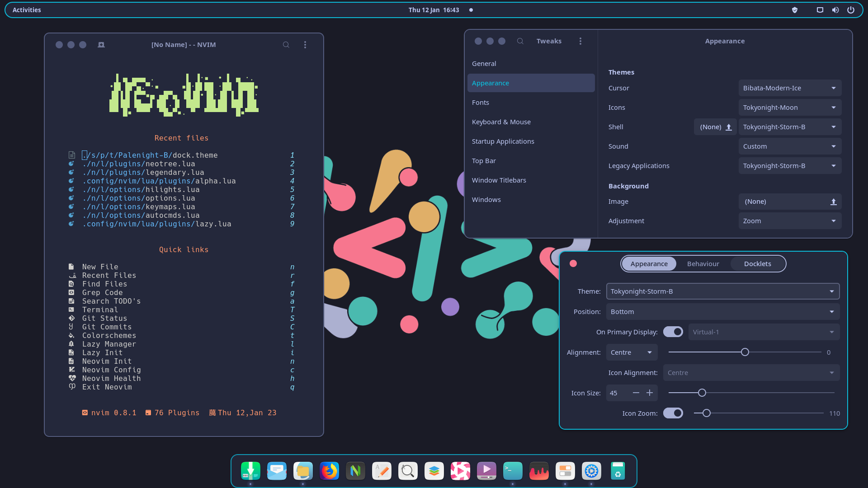Viewport: 868px width, 488px height.
Task: Click the new tab icon in NVIM title bar
Action: point(101,45)
